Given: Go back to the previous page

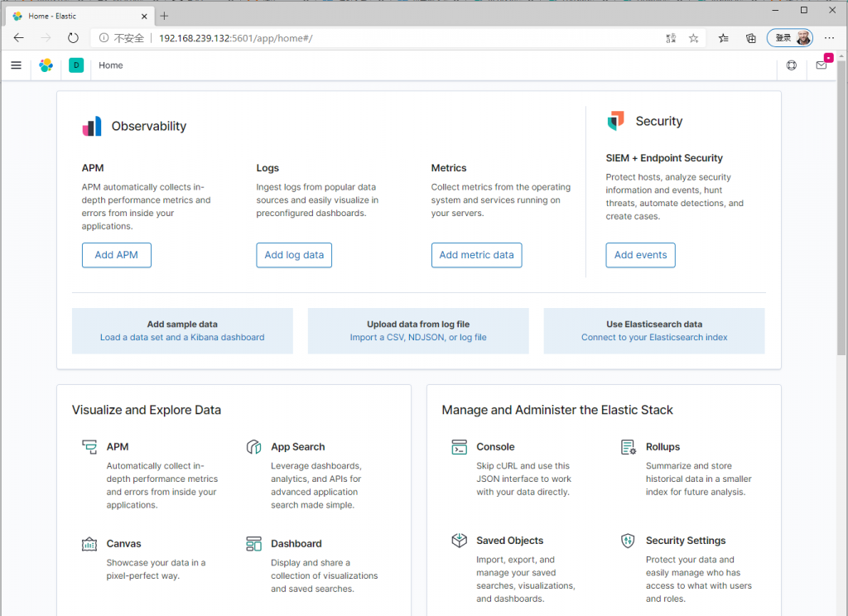Looking at the screenshot, I should [19, 38].
